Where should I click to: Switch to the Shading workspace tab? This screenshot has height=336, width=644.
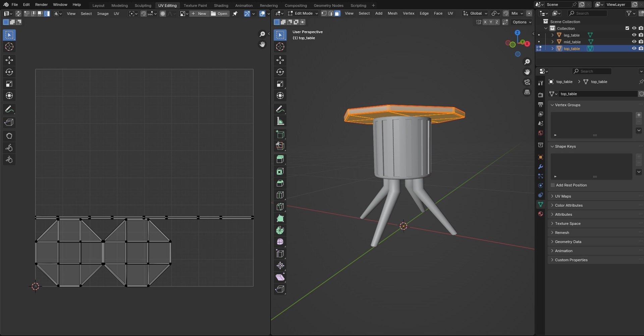(x=221, y=5)
